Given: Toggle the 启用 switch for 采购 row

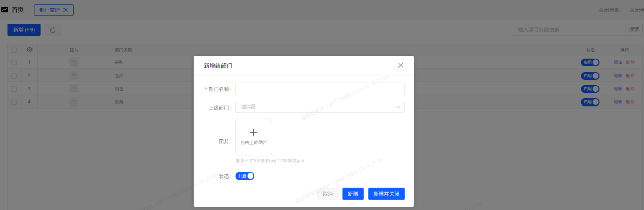Looking at the screenshot, I should click(590, 62).
